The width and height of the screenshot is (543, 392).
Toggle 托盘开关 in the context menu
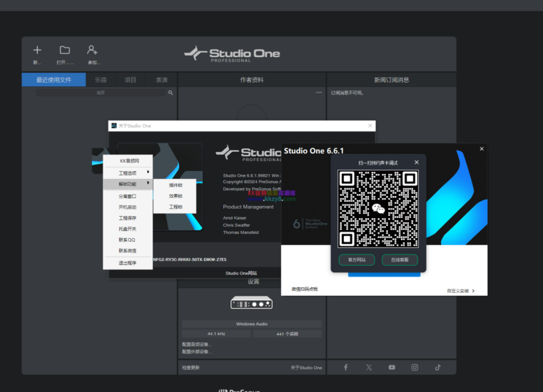[x=128, y=229]
